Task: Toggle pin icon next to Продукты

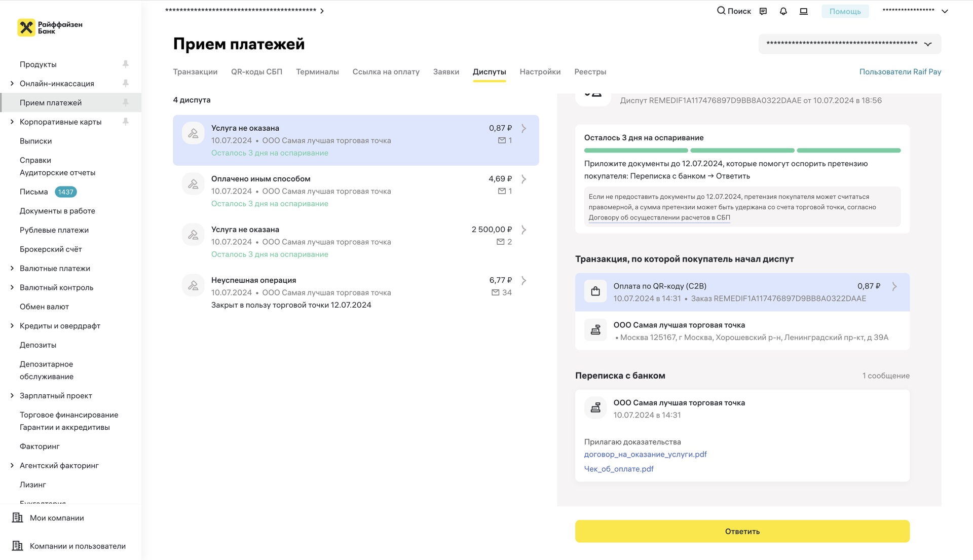Action: (126, 64)
